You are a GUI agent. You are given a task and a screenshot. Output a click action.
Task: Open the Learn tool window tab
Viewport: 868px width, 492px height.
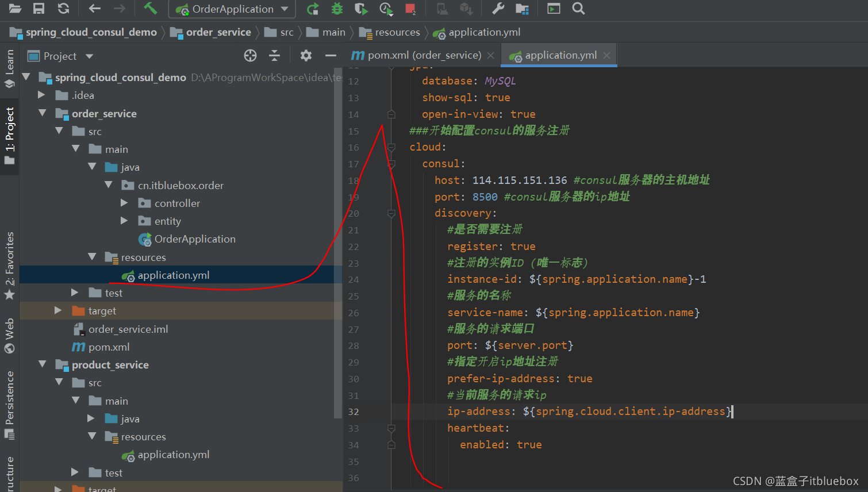click(x=9, y=69)
